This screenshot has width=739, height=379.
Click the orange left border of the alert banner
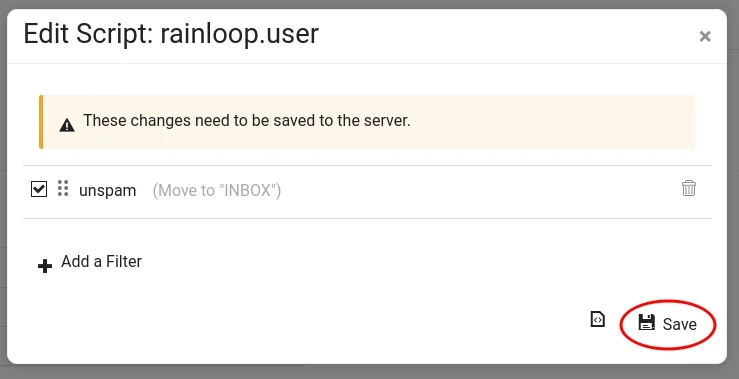tap(41, 122)
